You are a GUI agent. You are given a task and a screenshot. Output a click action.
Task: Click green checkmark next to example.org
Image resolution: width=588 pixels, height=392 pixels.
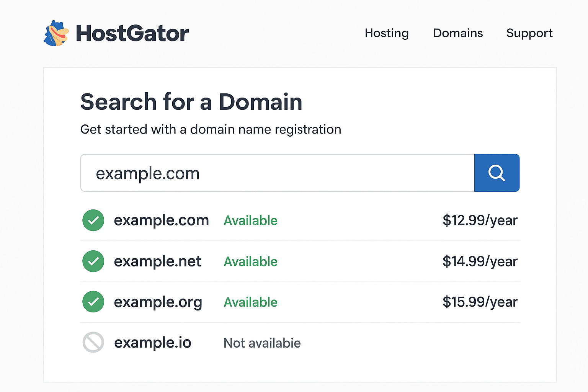click(93, 302)
